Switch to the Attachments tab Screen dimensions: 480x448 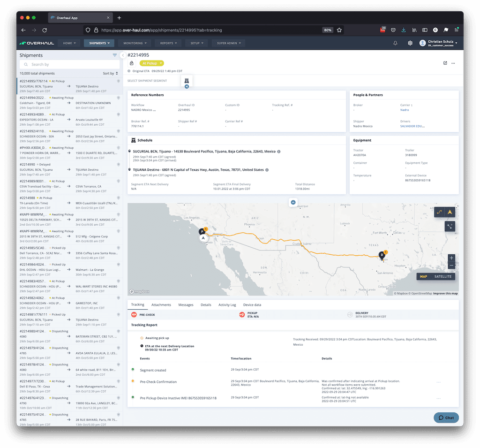click(x=161, y=305)
